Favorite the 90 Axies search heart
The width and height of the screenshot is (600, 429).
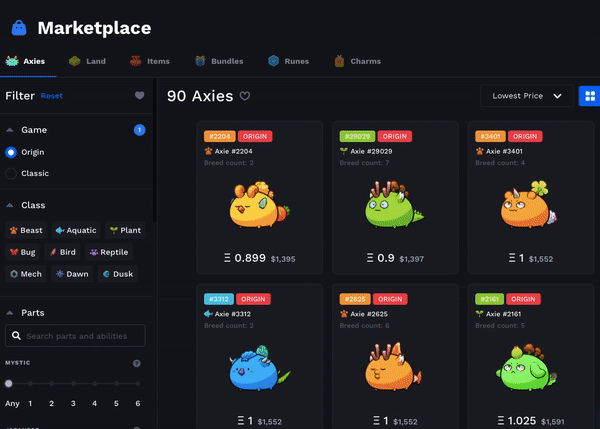(245, 96)
